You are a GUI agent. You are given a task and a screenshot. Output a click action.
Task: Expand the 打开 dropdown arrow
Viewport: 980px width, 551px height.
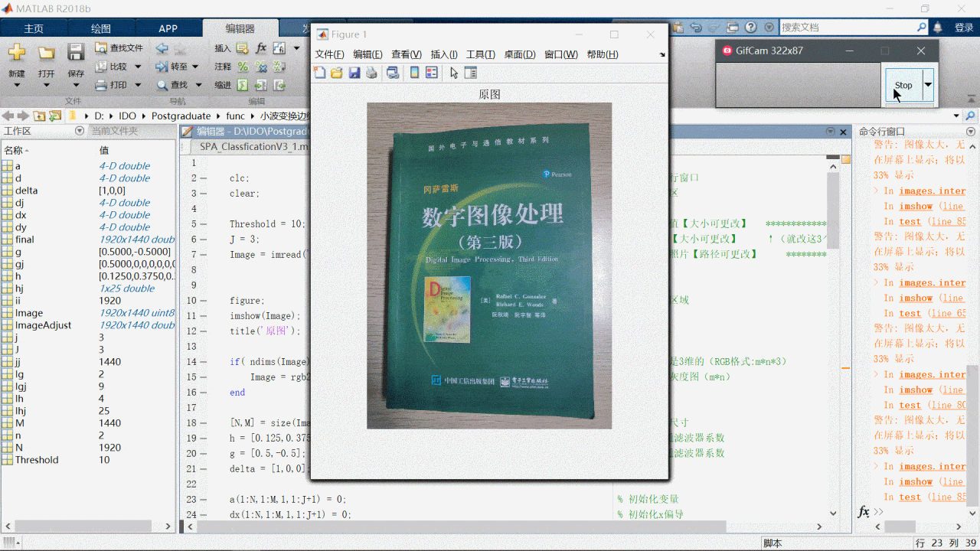tap(47, 85)
